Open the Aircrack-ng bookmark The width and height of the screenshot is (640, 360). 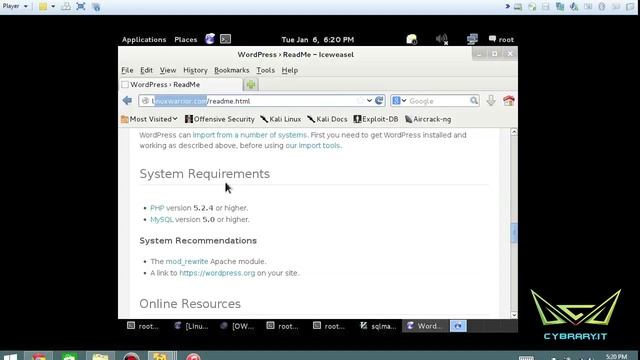click(x=428, y=119)
